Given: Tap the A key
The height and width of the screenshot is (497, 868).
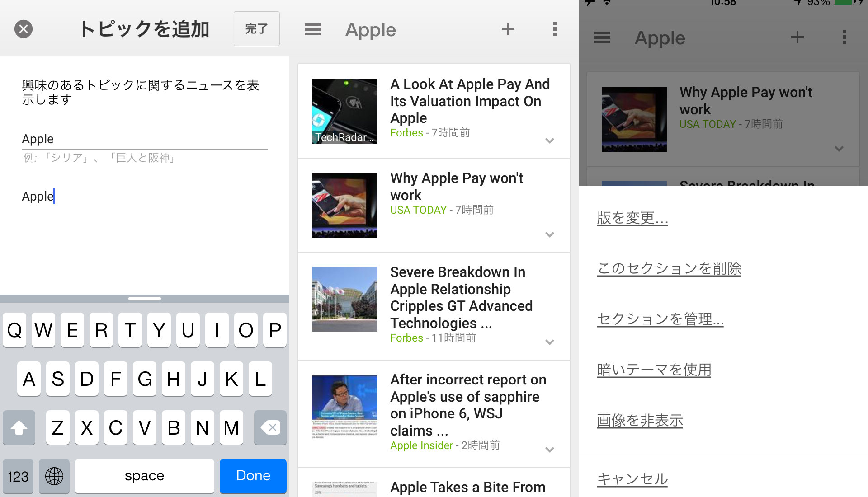Looking at the screenshot, I should [x=29, y=379].
